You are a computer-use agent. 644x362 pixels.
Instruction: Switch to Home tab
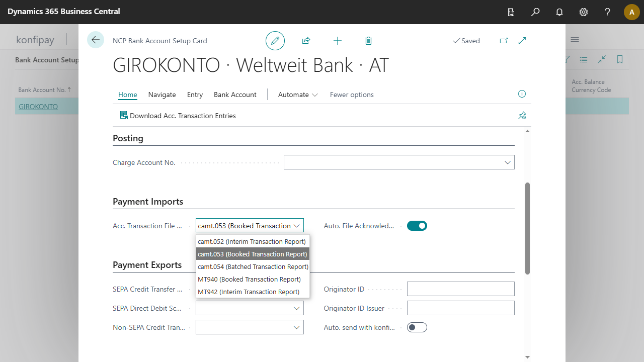(128, 95)
